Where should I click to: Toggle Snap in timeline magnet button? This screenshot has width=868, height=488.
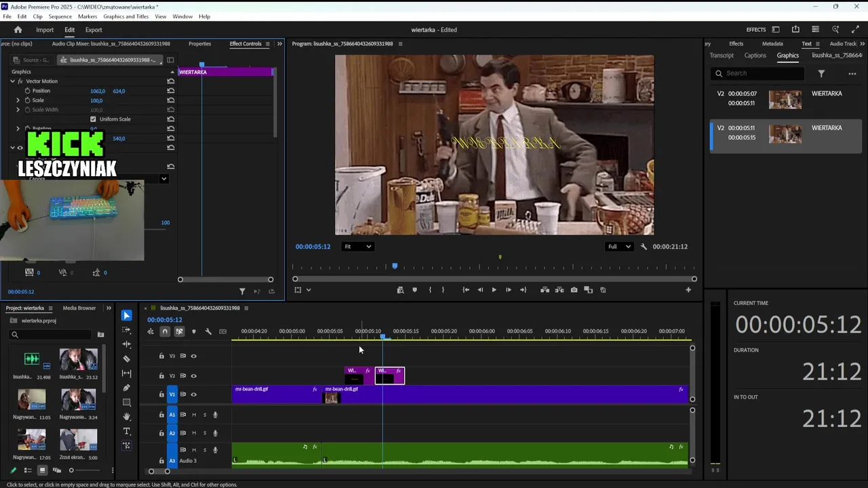tap(165, 331)
